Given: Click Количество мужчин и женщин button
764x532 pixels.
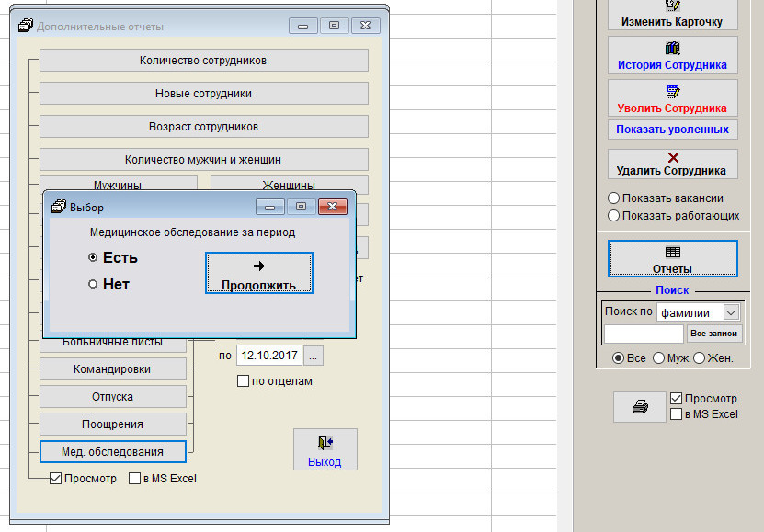Looking at the screenshot, I should pyautogui.click(x=204, y=160).
